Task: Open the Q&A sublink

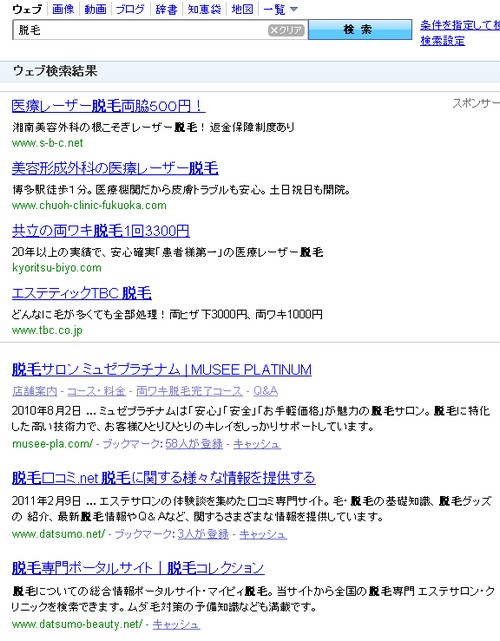Action: tap(265, 391)
